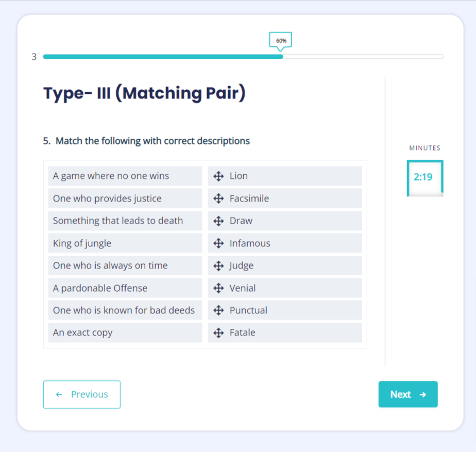The width and height of the screenshot is (476, 452).
Task: Select the 'An exact copy' description row
Action: [x=125, y=333]
